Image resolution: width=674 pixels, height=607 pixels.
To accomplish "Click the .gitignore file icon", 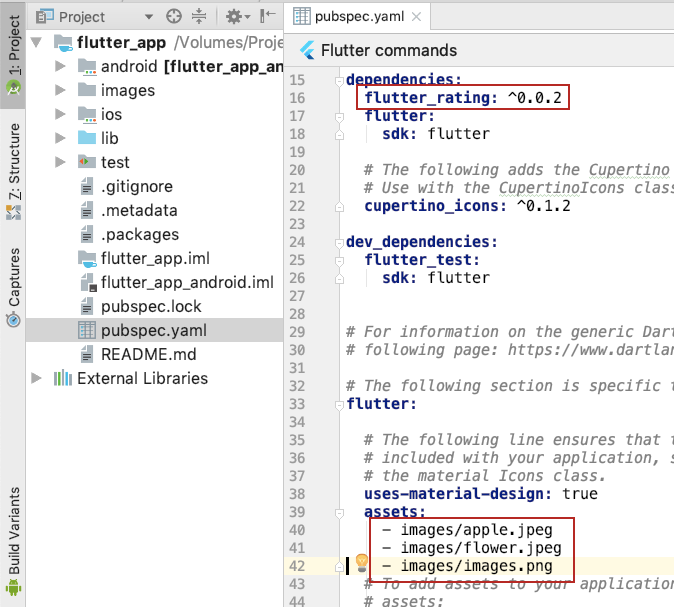I will click(87, 187).
